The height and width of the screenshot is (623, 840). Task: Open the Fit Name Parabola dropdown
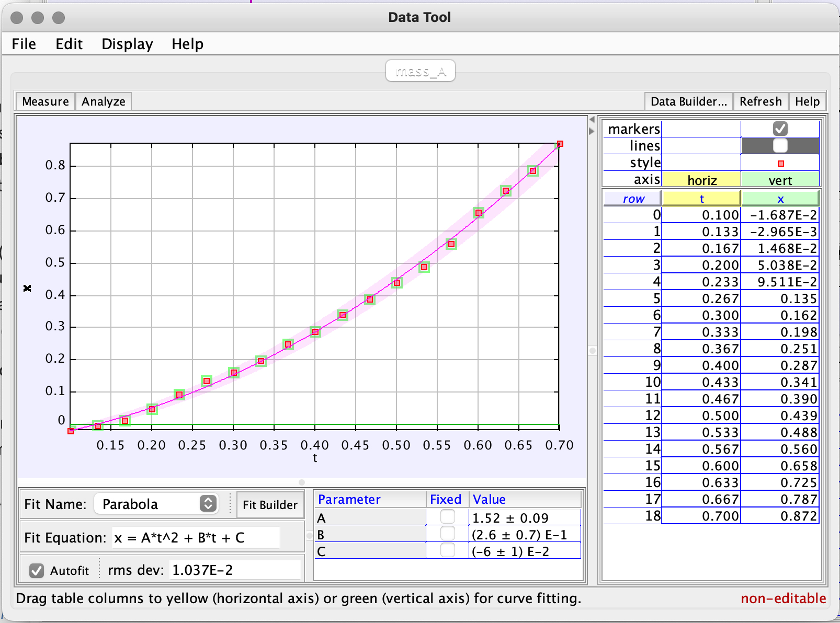coord(156,504)
